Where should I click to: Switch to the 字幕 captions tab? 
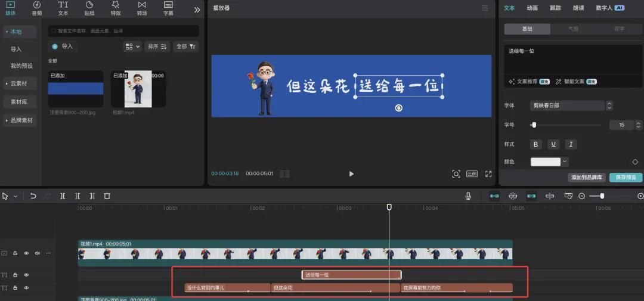[x=168, y=8]
